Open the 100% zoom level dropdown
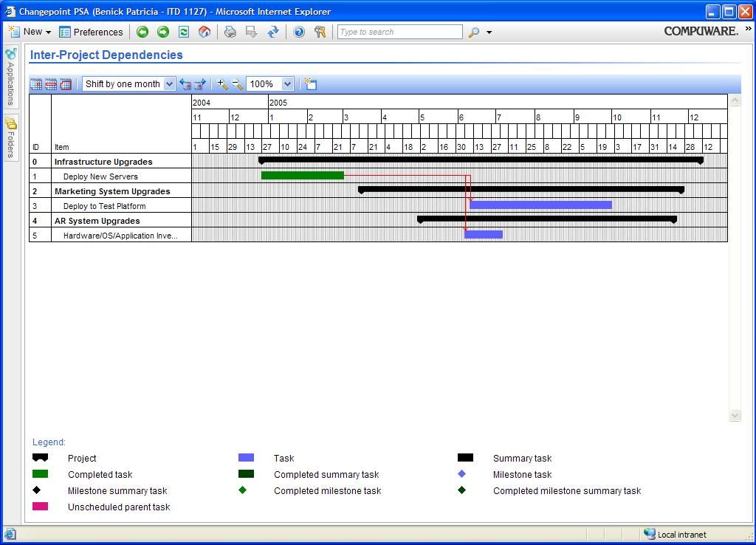The height and width of the screenshot is (545, 756). (x=288, y=84)
